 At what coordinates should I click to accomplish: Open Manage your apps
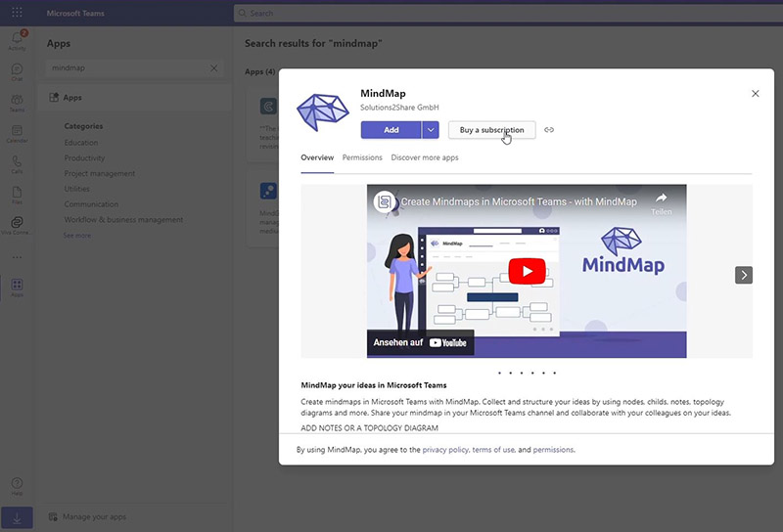[87, 517]
